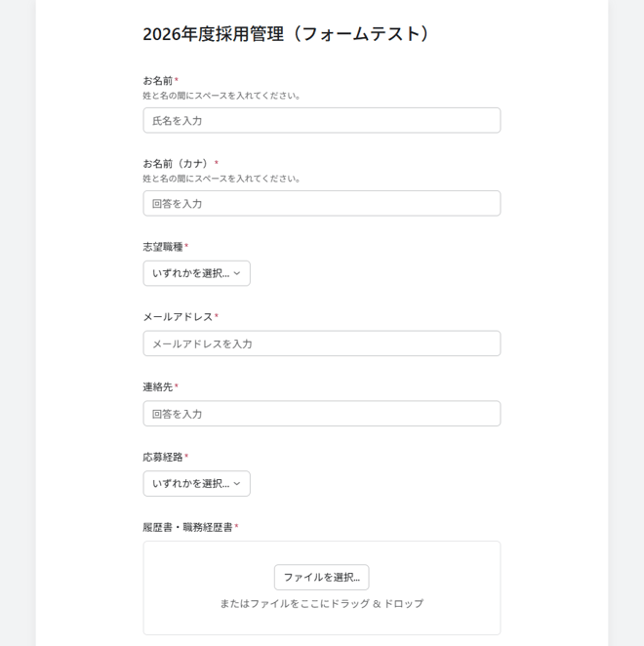
Task: Click the 志望職種 label text
Action: coord(163,247)
